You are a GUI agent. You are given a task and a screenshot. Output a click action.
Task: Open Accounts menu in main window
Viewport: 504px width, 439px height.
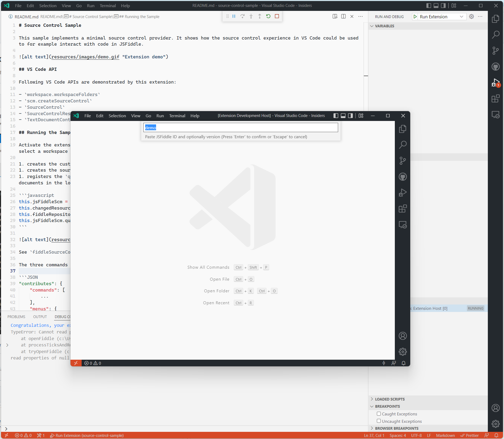496,408
